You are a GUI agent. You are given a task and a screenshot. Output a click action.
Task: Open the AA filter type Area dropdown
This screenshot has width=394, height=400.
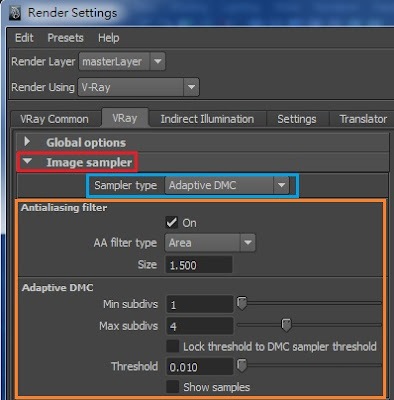(210, 242)
